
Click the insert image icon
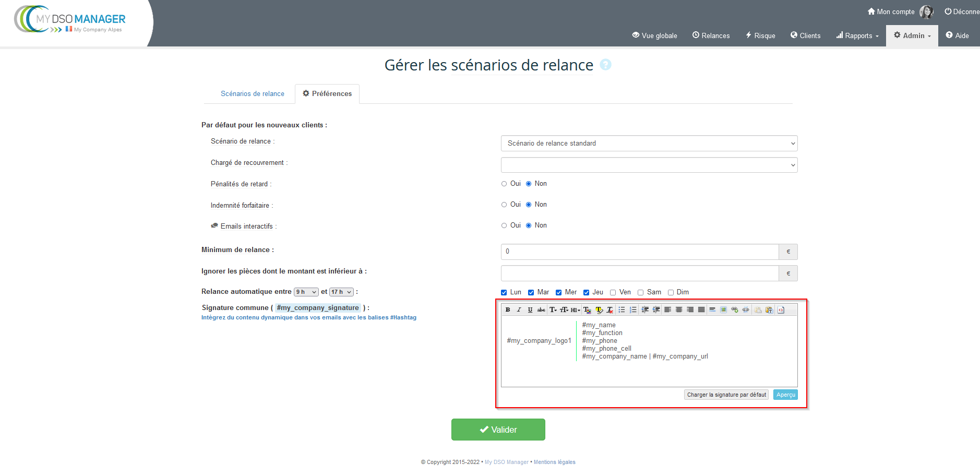pyautogui.click(x=723, y=310)
